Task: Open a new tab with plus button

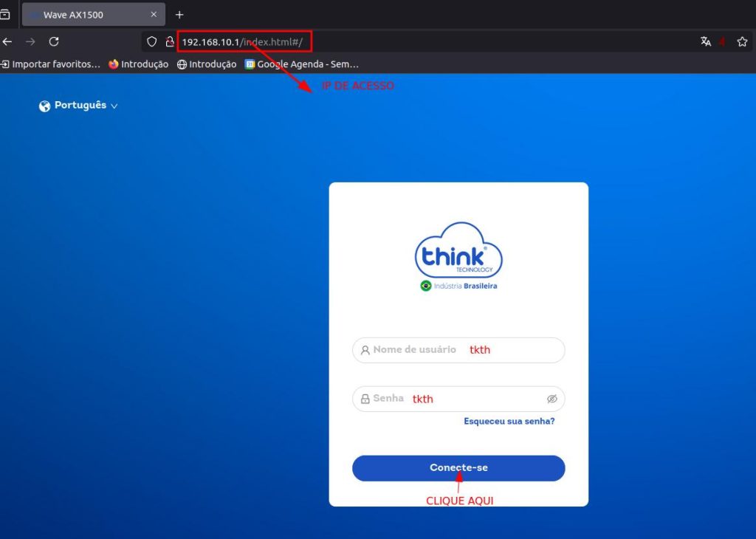Action: tap(179, 15)
